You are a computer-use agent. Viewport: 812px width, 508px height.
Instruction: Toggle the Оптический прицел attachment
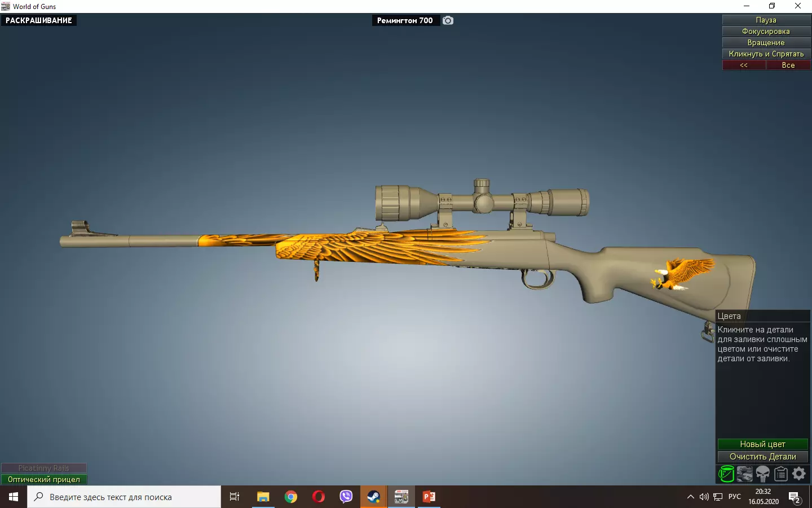[x=44, y=479]
